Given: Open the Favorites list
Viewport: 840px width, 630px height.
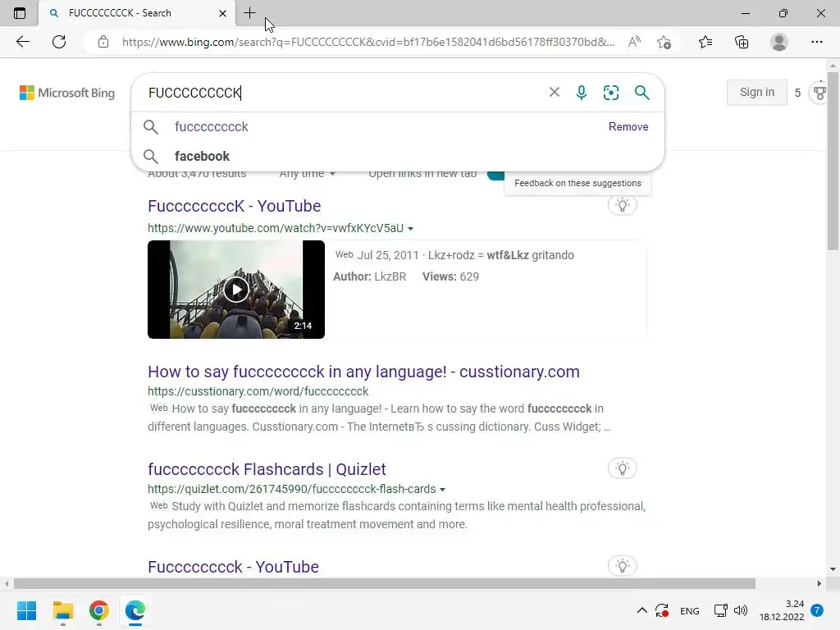Looking at the screenshot, I should tap(705, 42).
